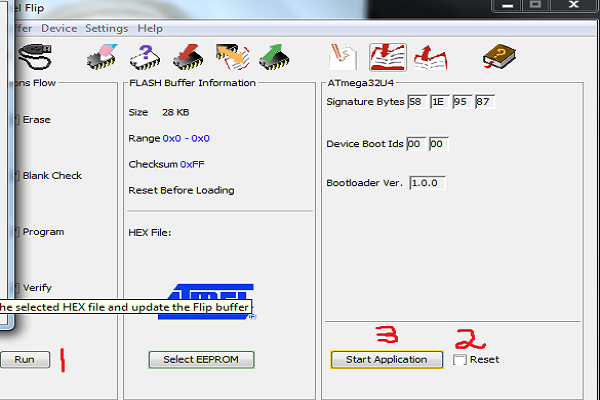Viewport: 600px width, 400px height.
Task: Click the Read Target Device Memory icon
Action: click(x=274, y=57)
